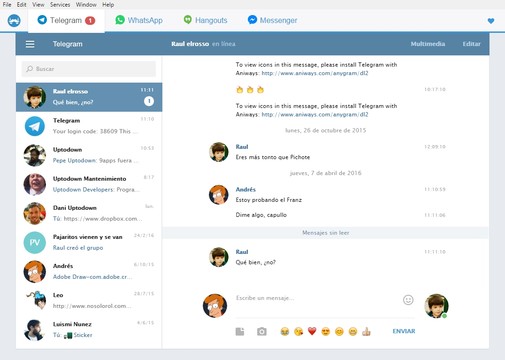Switch to the Messenger tab
The width and height of the screenshot is (505, 360).
(x=272, y=20)
